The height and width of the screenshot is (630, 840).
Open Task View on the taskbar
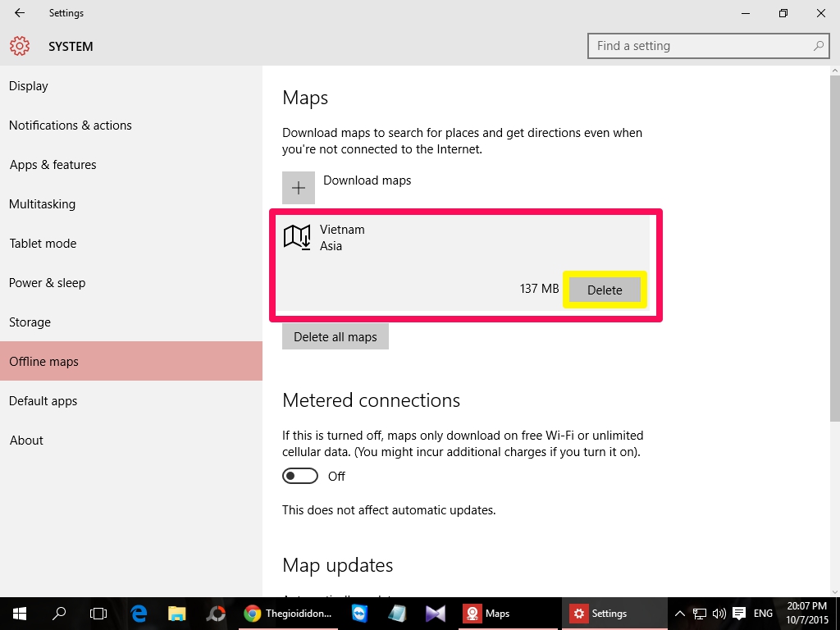[98, 614]
